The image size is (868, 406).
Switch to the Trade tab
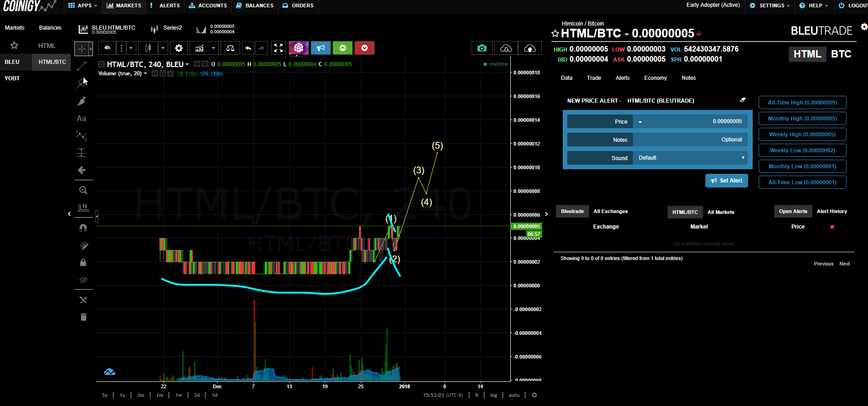[x=594, y=78]
